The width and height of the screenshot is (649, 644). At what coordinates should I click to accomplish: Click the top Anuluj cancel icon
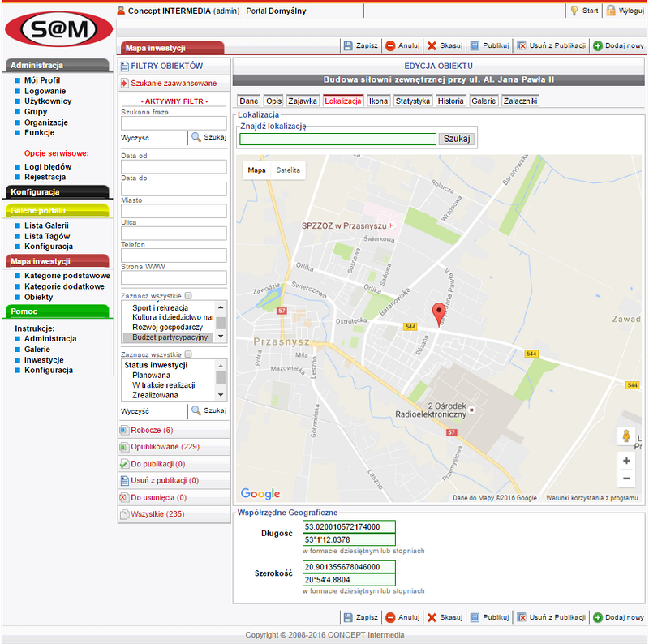point(390,45)
